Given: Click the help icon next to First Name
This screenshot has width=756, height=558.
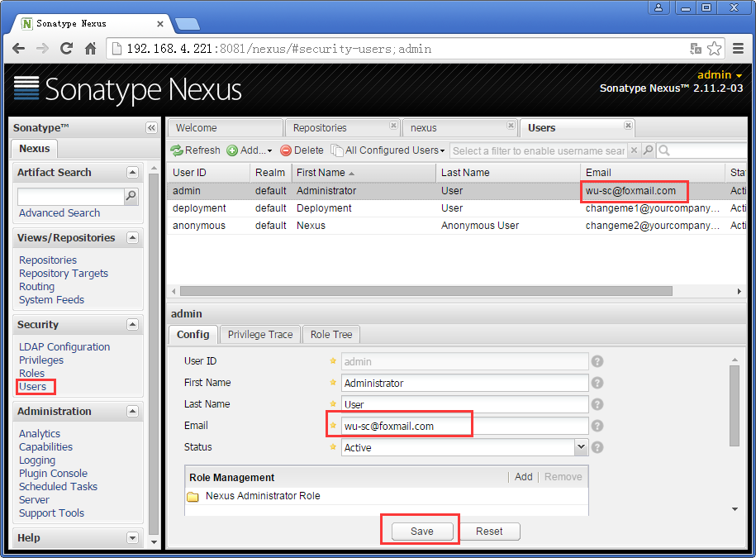Looking at the screenshot, I should (x=597, y=383).
